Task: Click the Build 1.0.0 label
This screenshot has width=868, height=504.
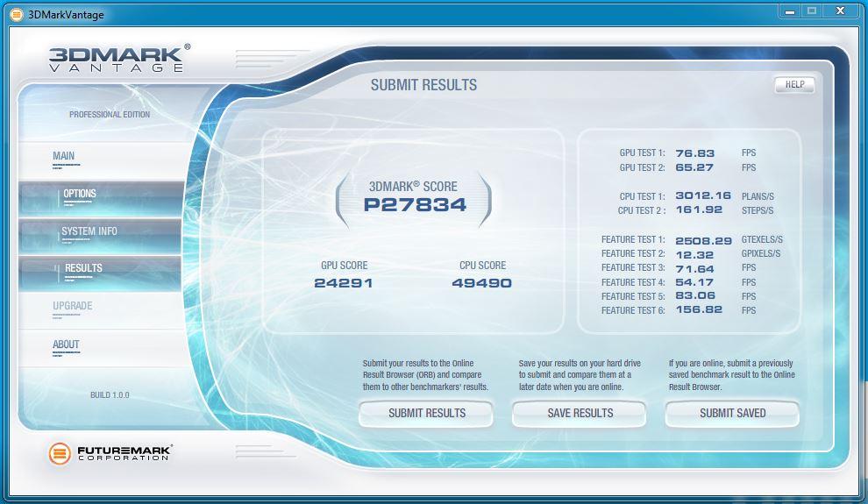Action: (110, 395)
